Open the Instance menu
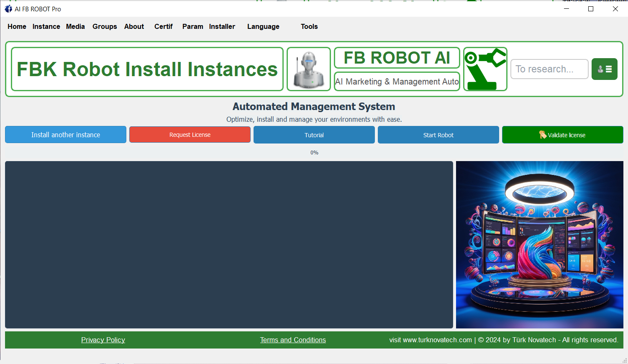This screenshot has height=364, width=628. (46, 26)
